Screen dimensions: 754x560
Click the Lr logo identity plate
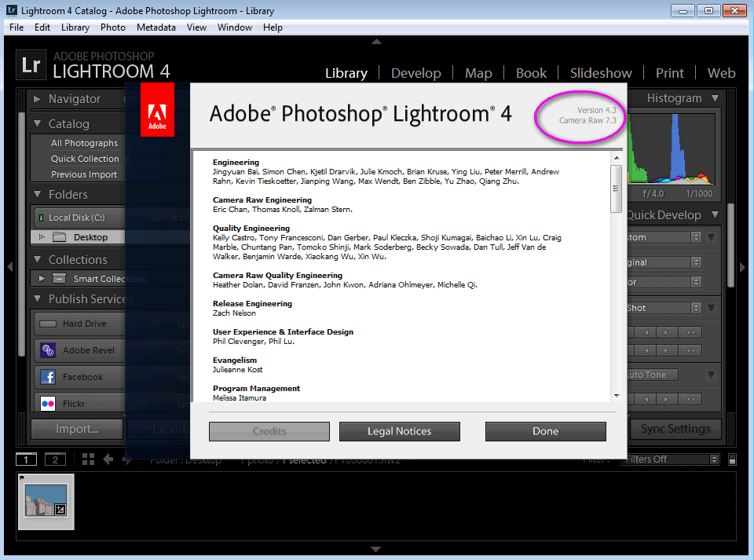(31, 64)
